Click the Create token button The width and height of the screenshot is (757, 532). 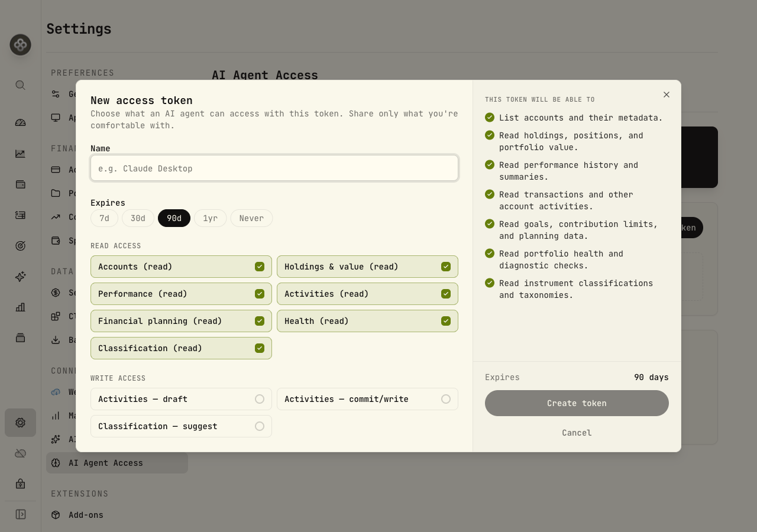tap(577, 403)
